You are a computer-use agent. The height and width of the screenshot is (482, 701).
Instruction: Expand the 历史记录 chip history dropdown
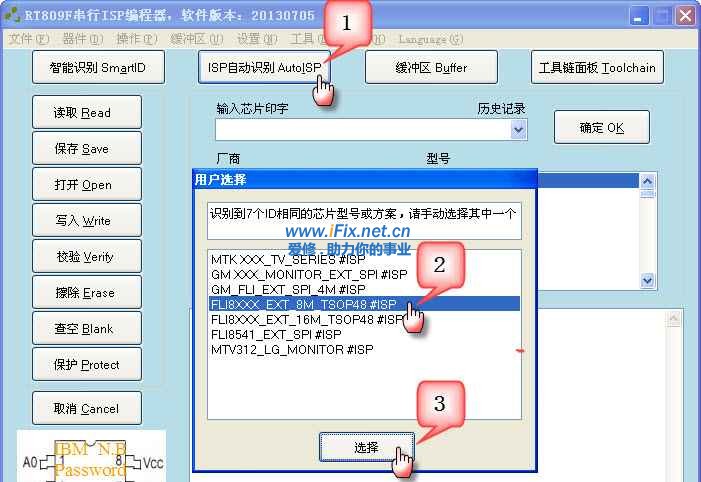coord(518,129)
